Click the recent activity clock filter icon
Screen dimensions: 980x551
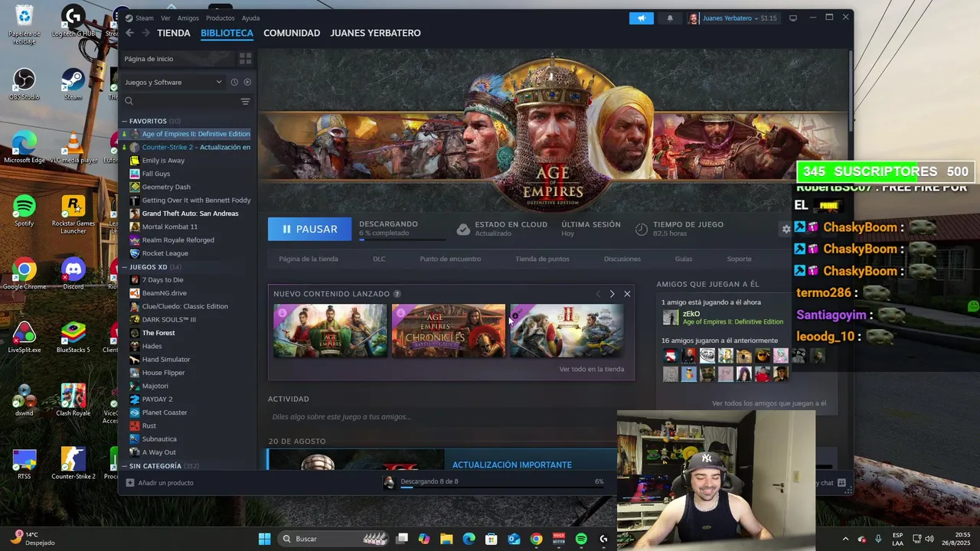(234, 82)
